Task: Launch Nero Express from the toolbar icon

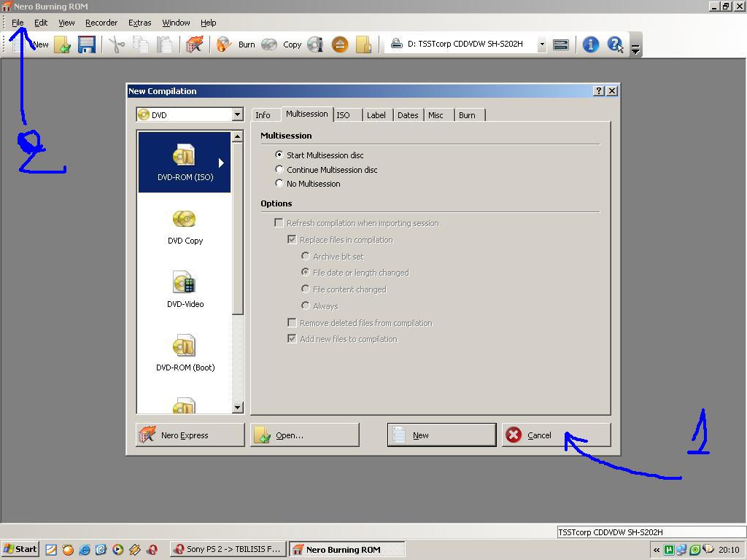Action: click(194, 44)
